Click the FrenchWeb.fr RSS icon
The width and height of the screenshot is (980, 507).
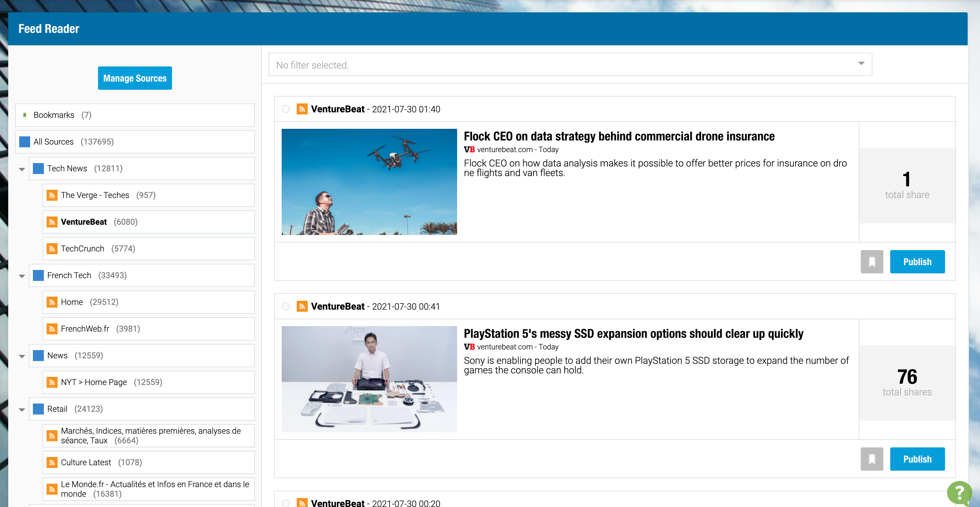click(x=52, y=329)
